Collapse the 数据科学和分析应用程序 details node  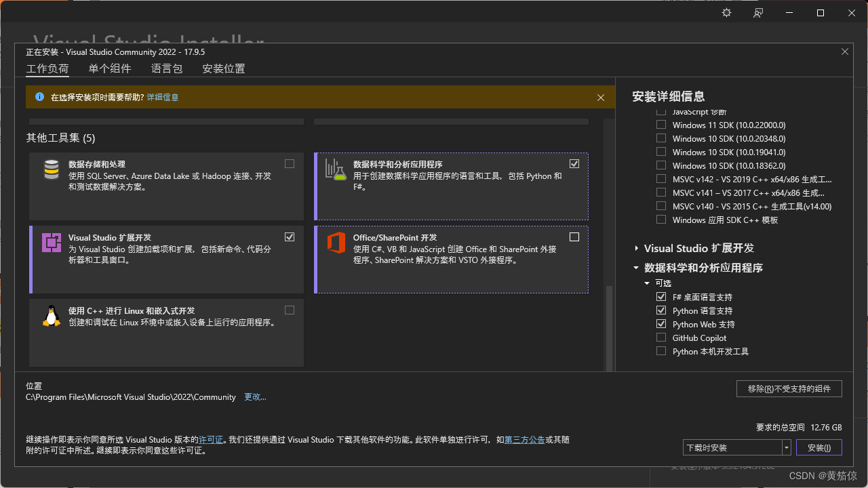(x=636, y=268)
